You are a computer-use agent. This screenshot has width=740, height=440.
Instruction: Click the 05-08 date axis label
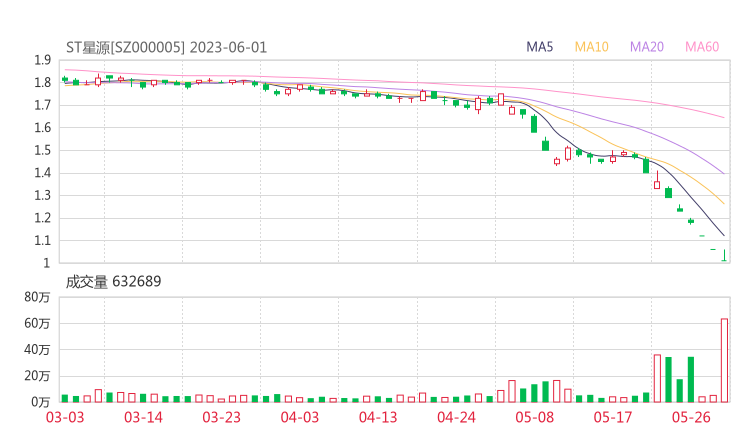534,417
